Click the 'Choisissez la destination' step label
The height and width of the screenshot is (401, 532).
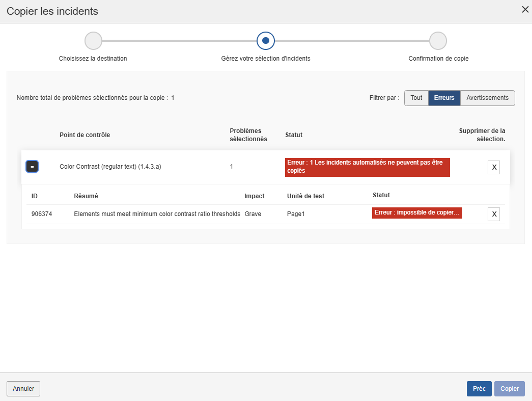pyautogui.click(x=93, y=59)
